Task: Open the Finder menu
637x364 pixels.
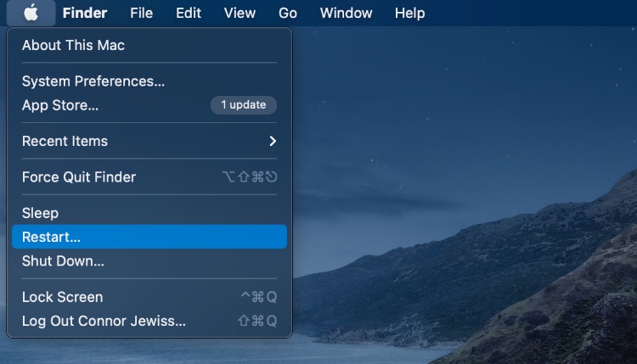Action: [x=84, y=13]
